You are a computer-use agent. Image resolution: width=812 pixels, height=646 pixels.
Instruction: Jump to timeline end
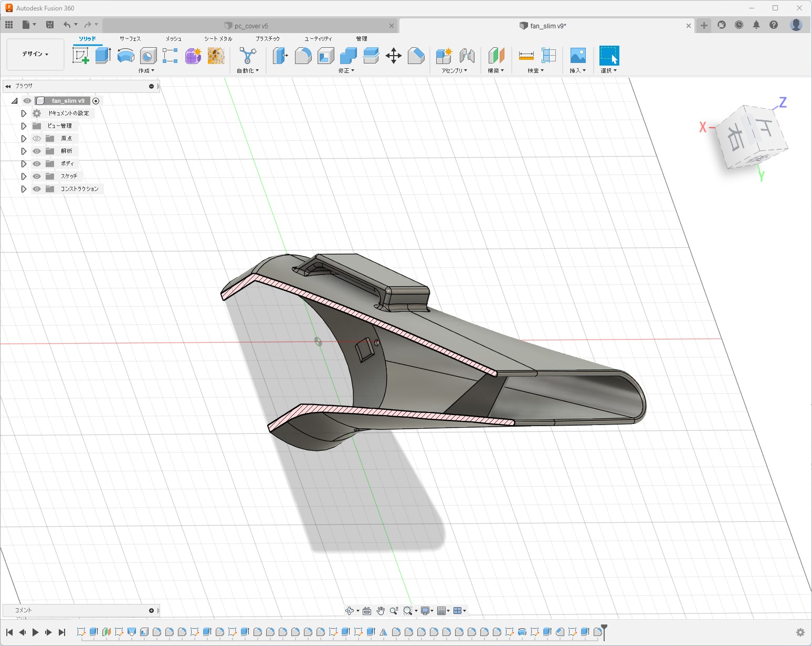[x=62, y=632]
